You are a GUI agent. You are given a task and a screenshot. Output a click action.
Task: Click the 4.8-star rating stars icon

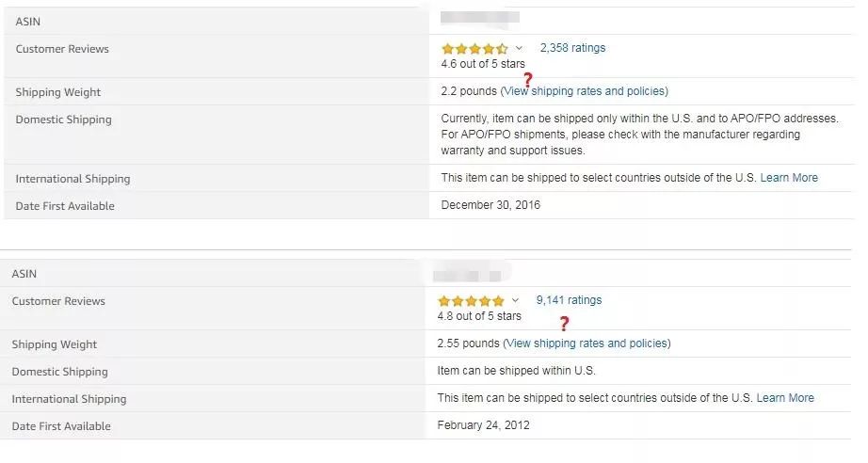[471, 301]
